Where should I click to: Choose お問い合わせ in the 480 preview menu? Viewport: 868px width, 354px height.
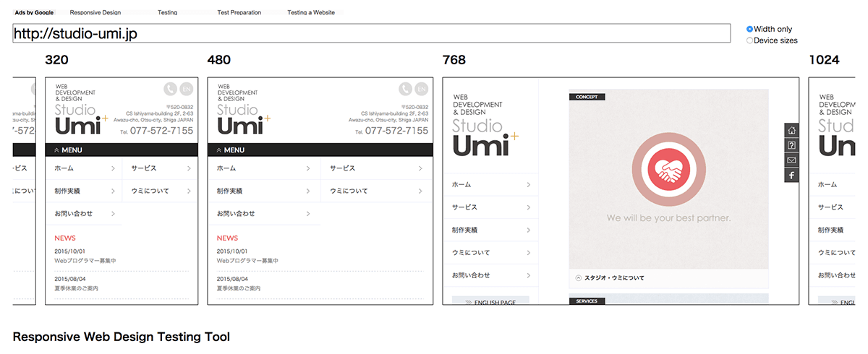(263, 214)
